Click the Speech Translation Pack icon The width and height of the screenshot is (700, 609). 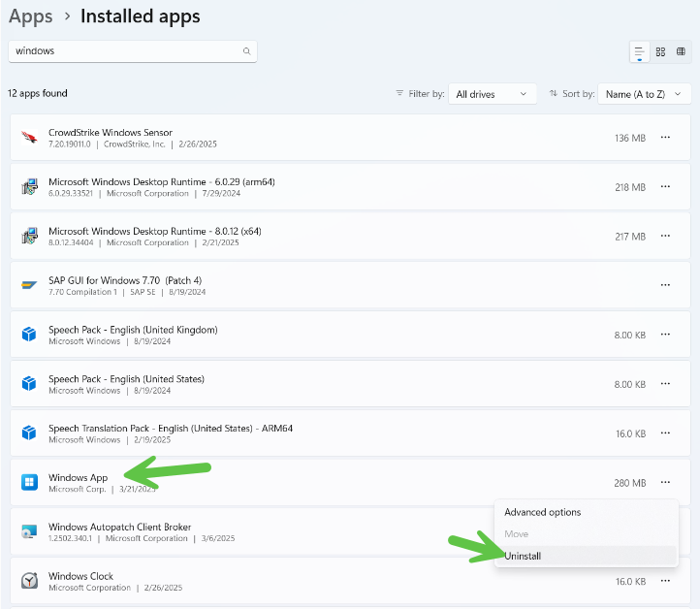(x=29, y=433)
